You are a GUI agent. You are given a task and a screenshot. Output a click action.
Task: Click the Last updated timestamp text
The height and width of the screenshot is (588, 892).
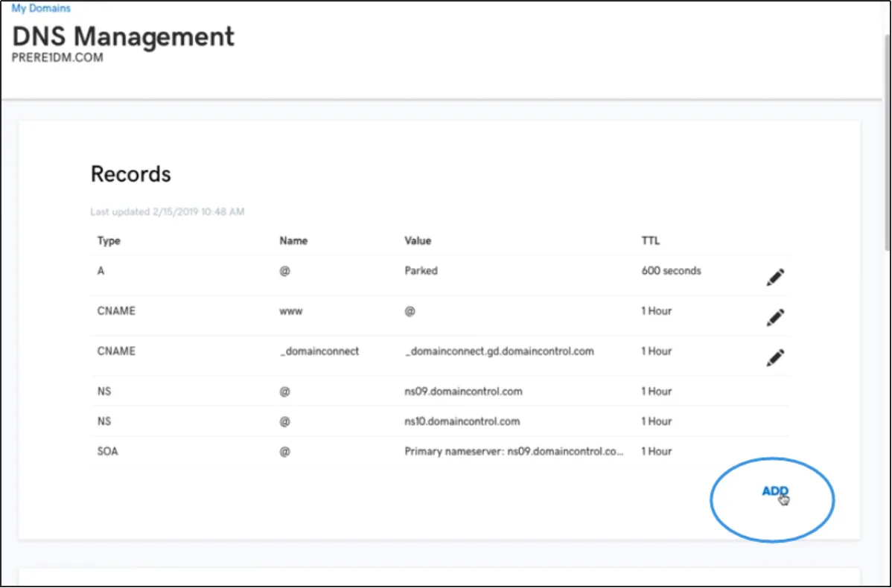pos(167,212)
